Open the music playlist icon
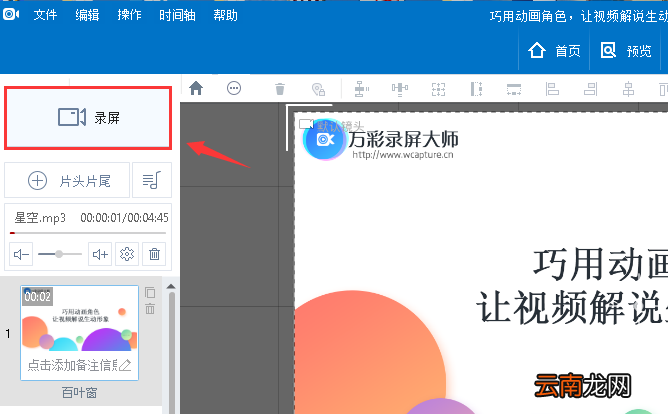Viewport: 668px width, 414px height. (x=152, y=180)
